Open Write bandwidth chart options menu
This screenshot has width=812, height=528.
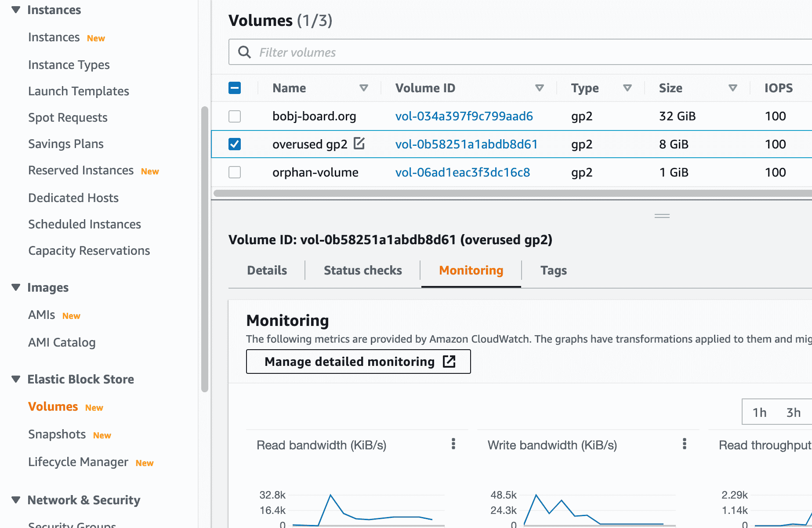[684, 444]
